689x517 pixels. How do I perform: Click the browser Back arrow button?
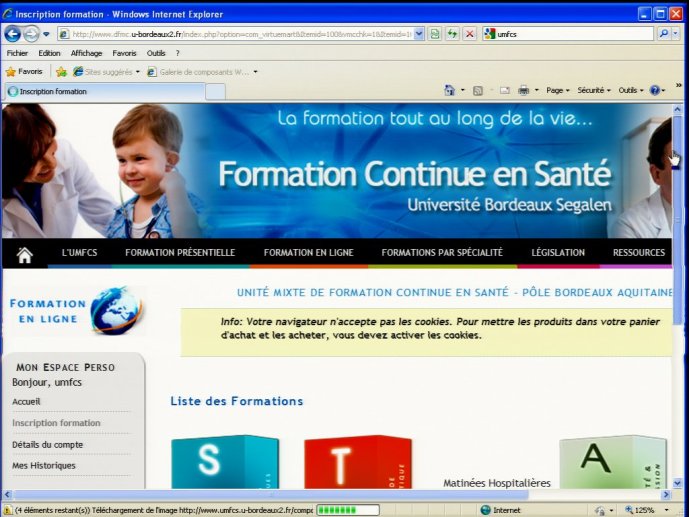[13, 34]
